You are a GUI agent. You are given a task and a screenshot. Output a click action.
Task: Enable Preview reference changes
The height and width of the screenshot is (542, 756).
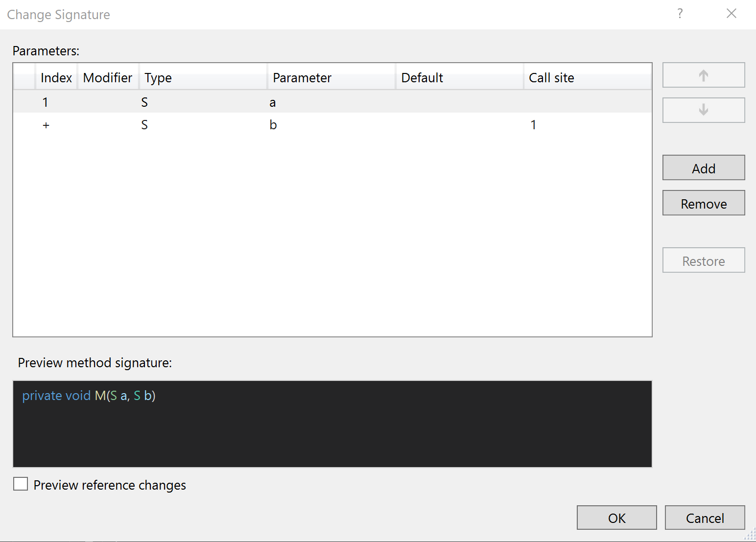tap(20, 484)
